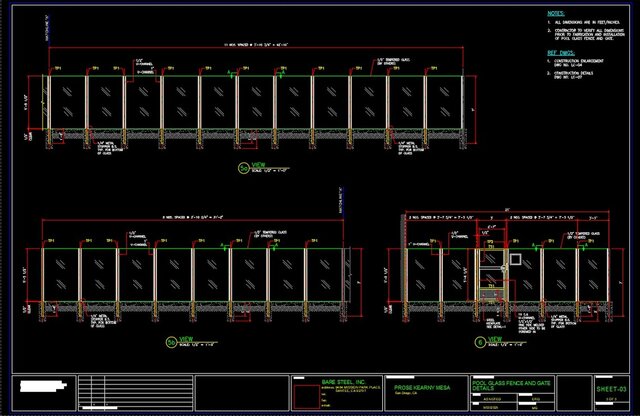The image size is (640, 416).
Task: Click note 1 about dimensions in feet/inches
Action: [588, 23]
